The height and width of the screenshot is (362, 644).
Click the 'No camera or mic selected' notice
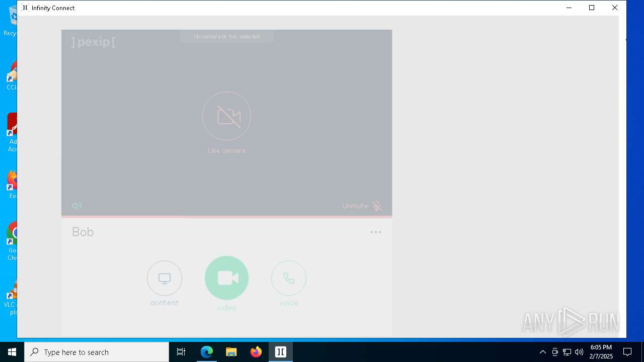pos(227,36)
